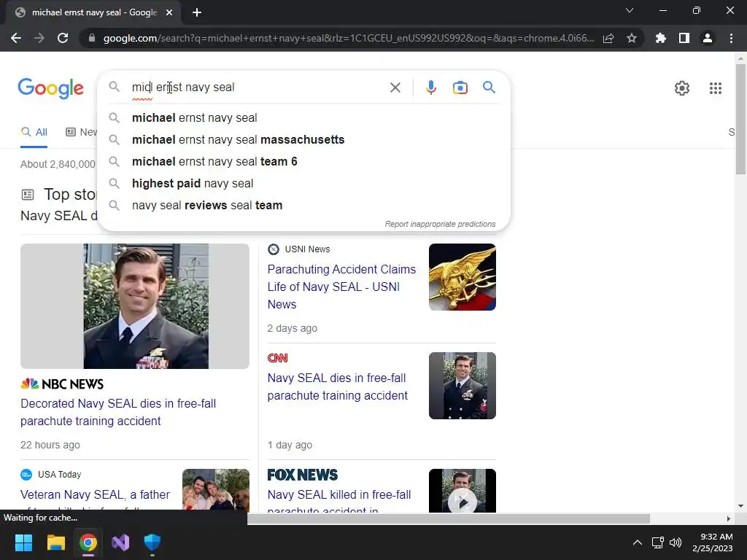Click the large NBC News story photo
747x560 pixels.
coord(135,306)
